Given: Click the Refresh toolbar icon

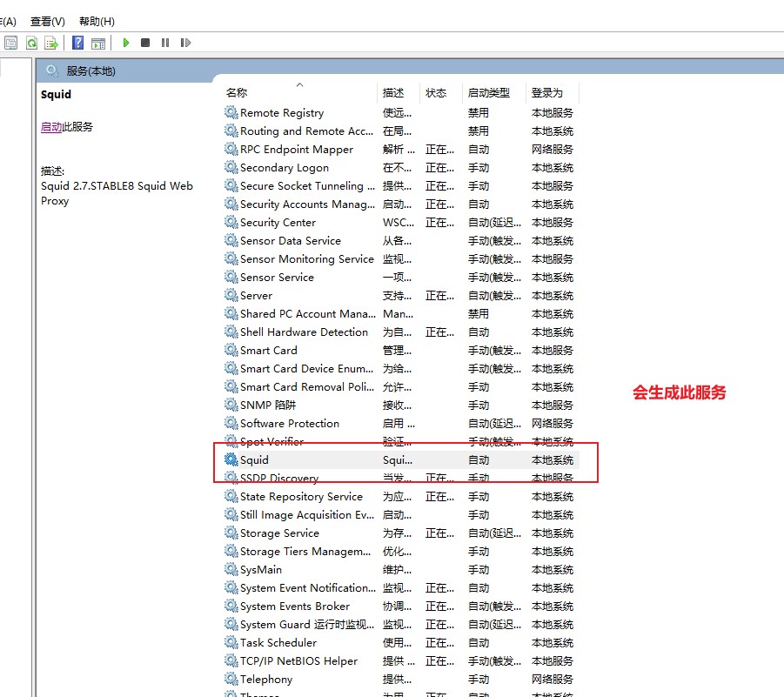Looking at the screenshot, I should 31,43.
